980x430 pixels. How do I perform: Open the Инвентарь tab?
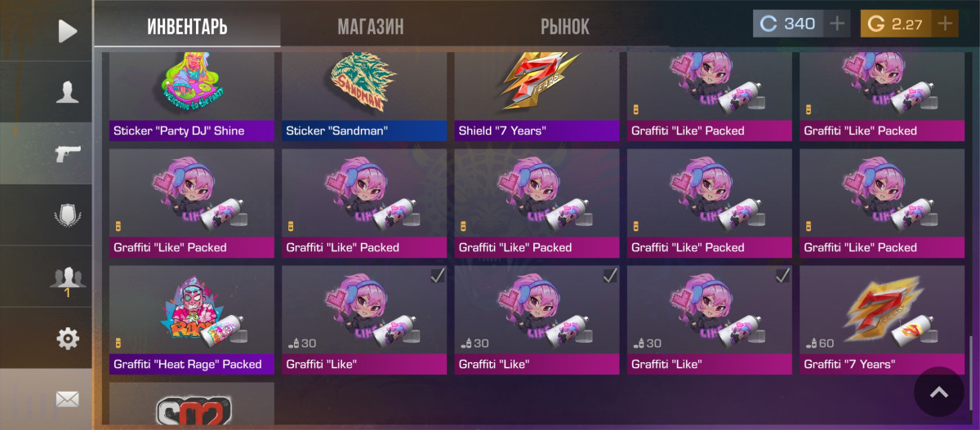click(x=187, y=26)
